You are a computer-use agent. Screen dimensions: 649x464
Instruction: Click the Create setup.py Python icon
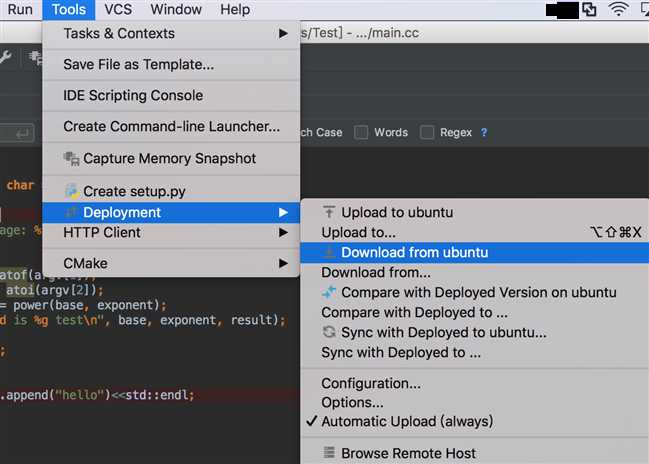(x=71, y=191)
